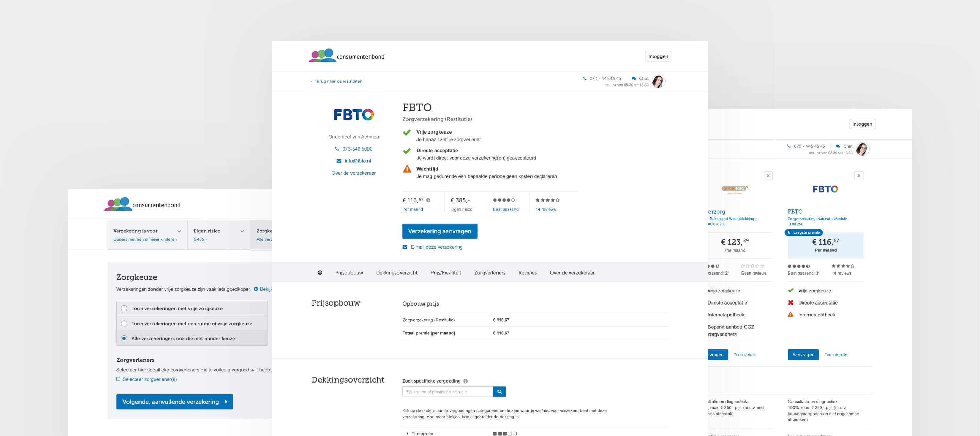Click the chat bubble icon in the center window

634,78
